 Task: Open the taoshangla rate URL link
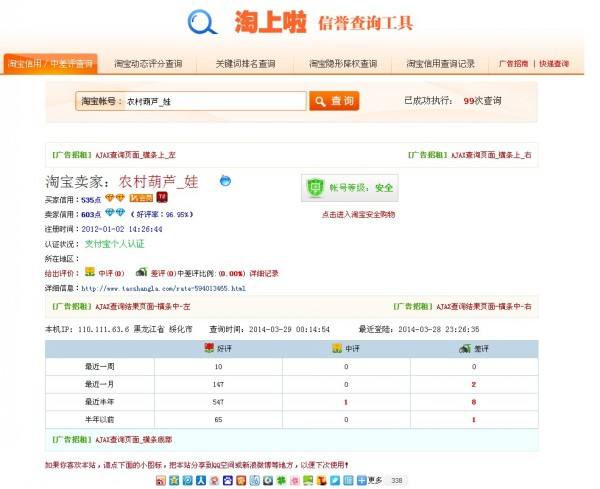[163, 289]
